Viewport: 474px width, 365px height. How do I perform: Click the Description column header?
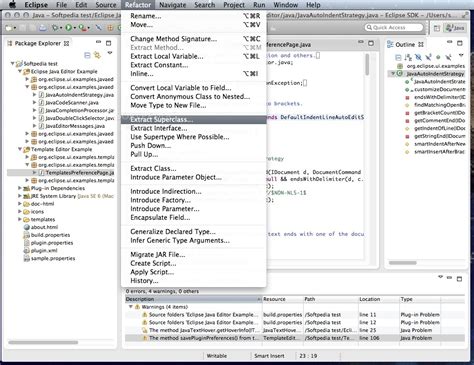click(x=193, y=299)
